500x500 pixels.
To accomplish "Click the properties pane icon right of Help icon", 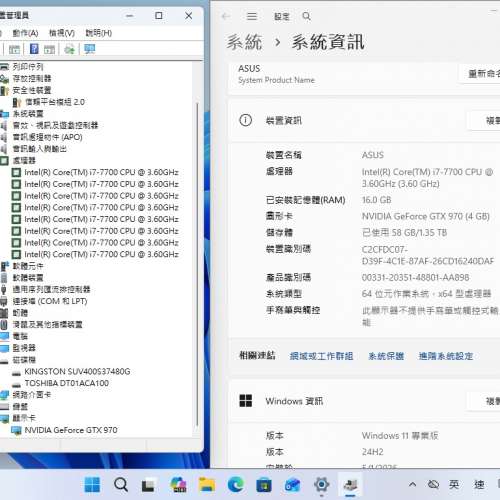I will click(x=49, y=49).
